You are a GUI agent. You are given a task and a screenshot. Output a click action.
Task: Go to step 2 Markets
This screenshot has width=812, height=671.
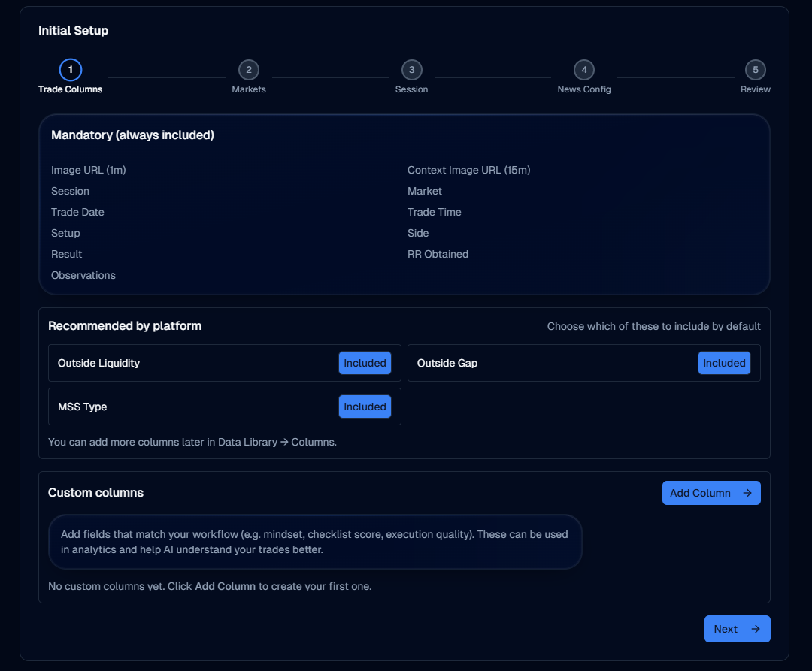tap(249, 70)
